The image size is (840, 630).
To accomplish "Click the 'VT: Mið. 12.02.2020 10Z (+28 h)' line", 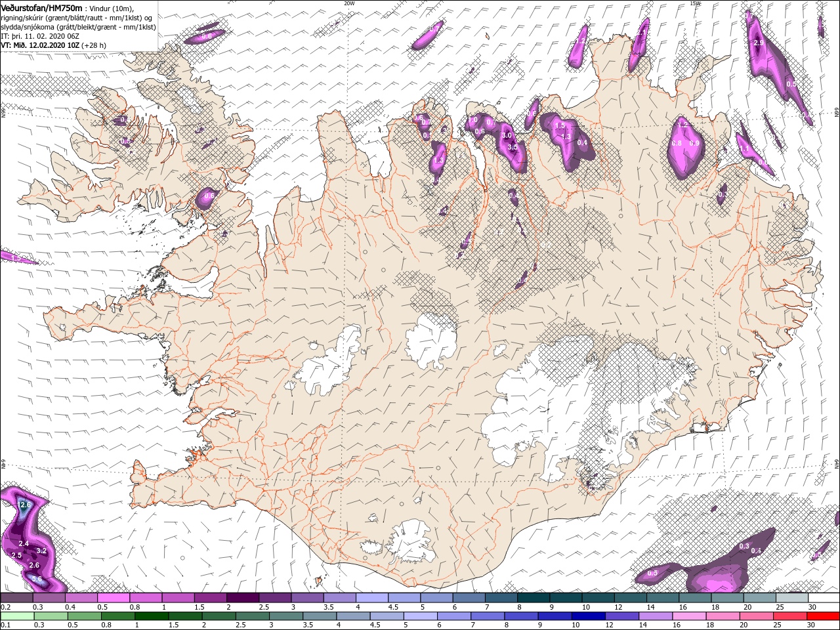I will coord(54,45).
